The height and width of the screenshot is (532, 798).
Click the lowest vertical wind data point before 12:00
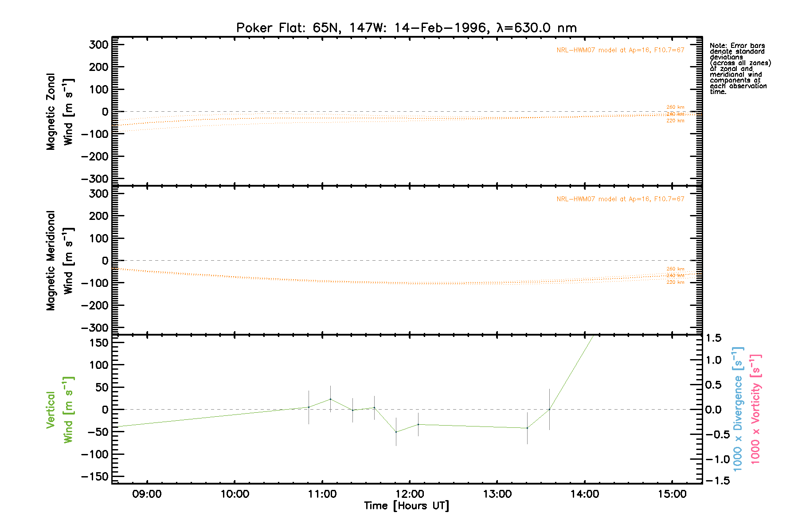pyautogui.click(x=396, y=432)
